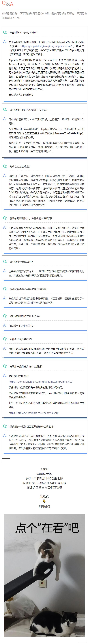Click the Q icon beside 这个游戏会有航母吗
The width and height of the screenshot is (88, 644).
click(5, 262)
